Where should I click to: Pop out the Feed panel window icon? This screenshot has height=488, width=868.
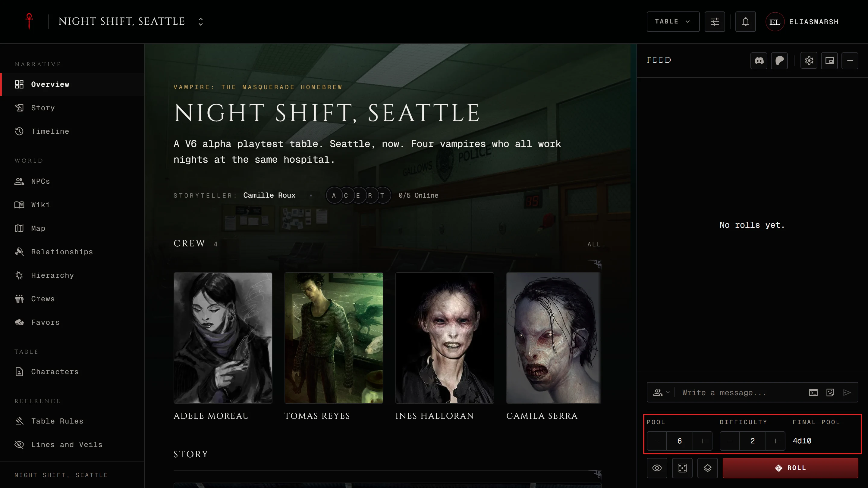(830, 61)
